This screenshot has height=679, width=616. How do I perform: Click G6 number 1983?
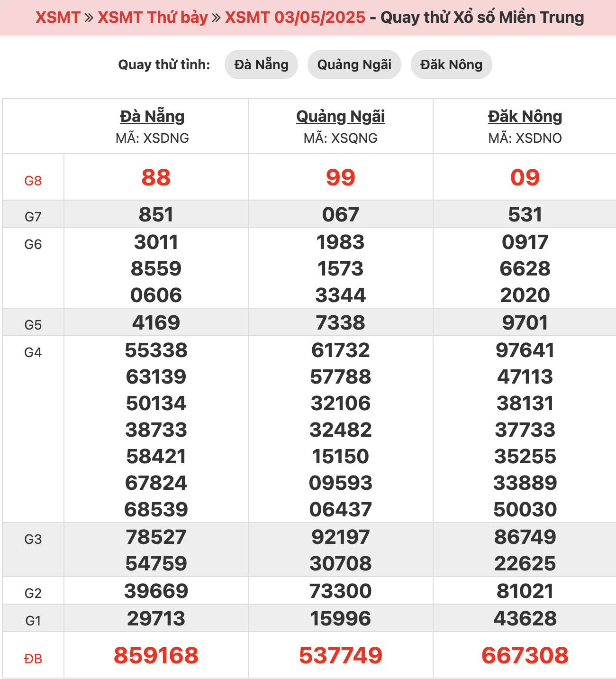coord(341,242)
